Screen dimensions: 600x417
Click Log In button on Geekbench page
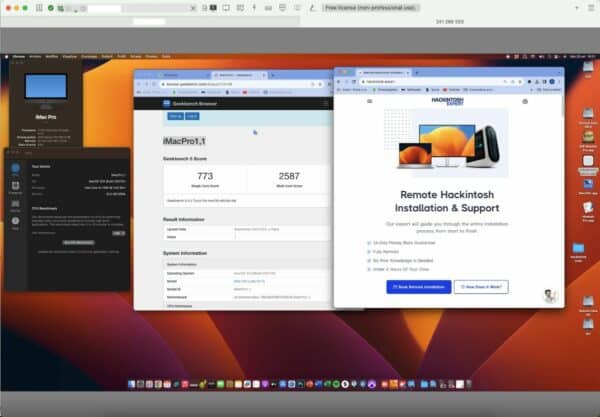(x=192, y=116)
